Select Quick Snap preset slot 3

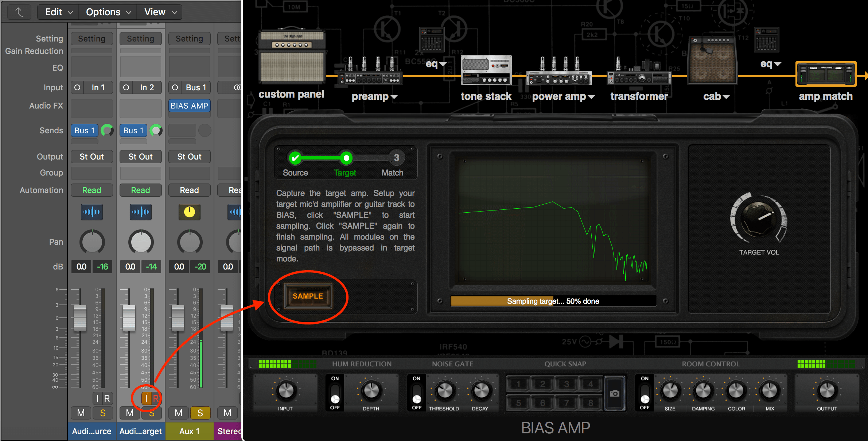pos(567,383)
